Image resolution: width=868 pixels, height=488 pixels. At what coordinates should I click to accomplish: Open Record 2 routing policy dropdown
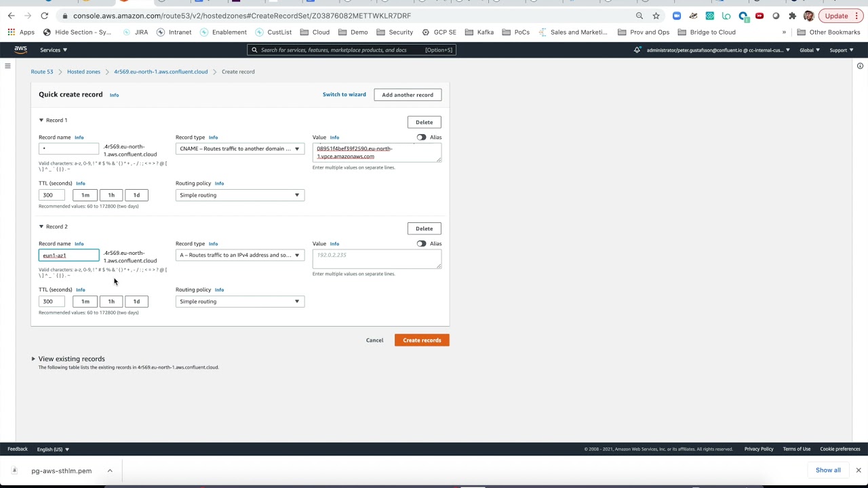[240, 302]
